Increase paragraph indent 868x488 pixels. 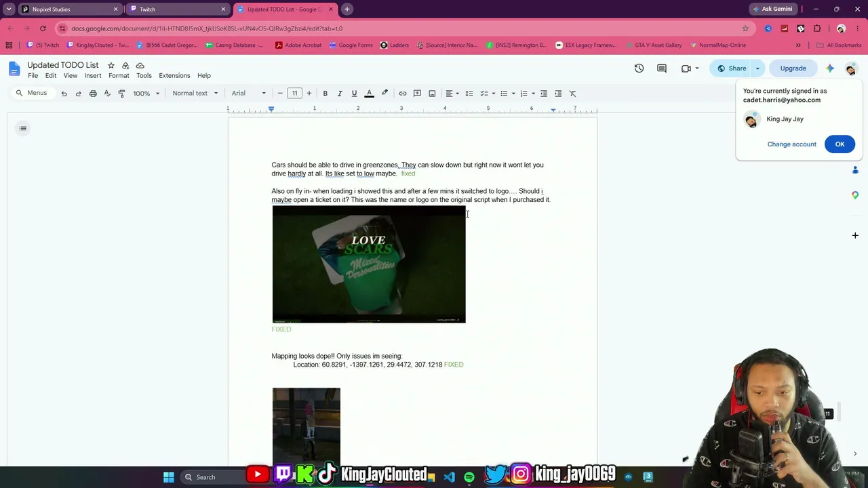tap(558, 94)
